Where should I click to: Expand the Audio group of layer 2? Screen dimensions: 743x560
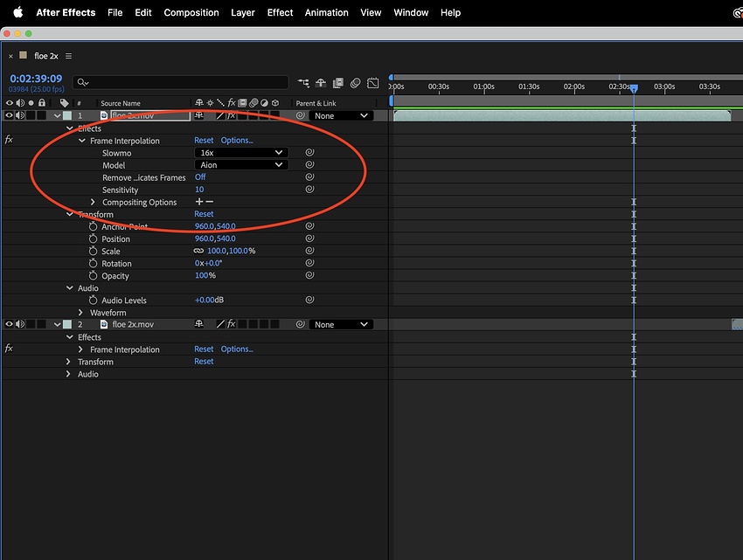[x=68, y=374]
